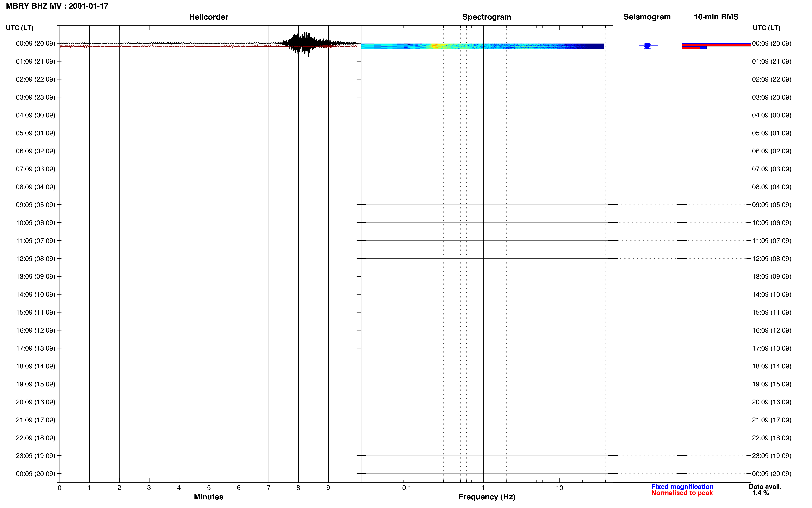Click the 04:09 (00:09) label on the left axis

(x=36, y=115)
